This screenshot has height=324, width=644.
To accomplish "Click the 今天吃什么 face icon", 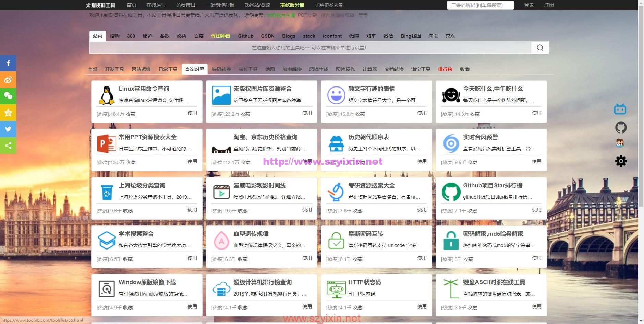I will click(451, 95).
